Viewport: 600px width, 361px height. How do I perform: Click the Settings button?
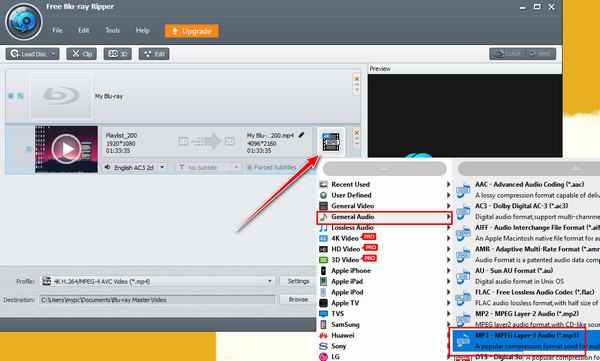pos(298,281)
